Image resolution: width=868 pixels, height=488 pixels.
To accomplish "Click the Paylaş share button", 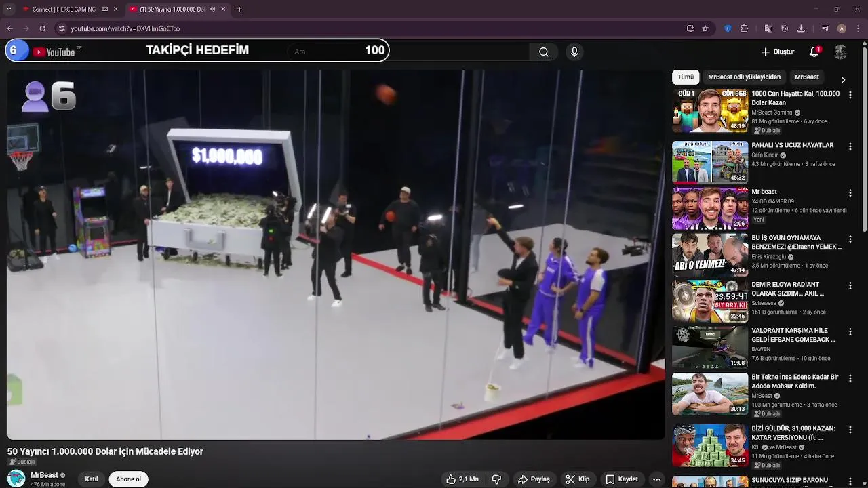I will 534,479.
